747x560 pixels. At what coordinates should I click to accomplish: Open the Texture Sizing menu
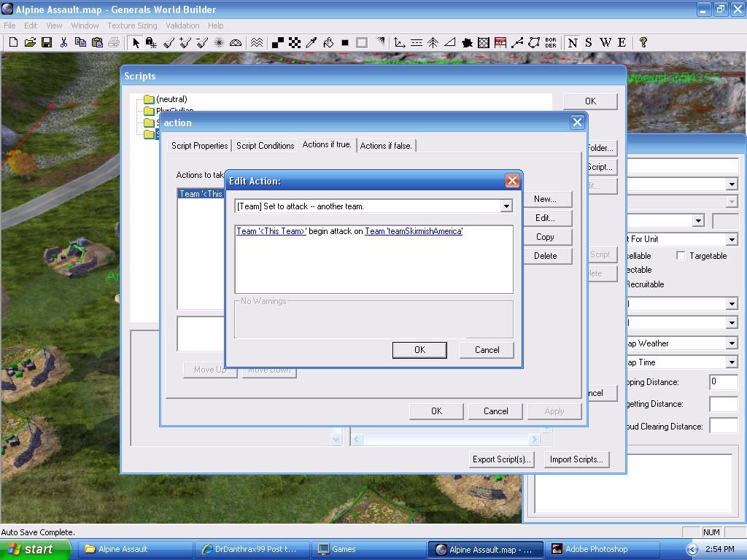pyautogui.click(x=132, y=26)
